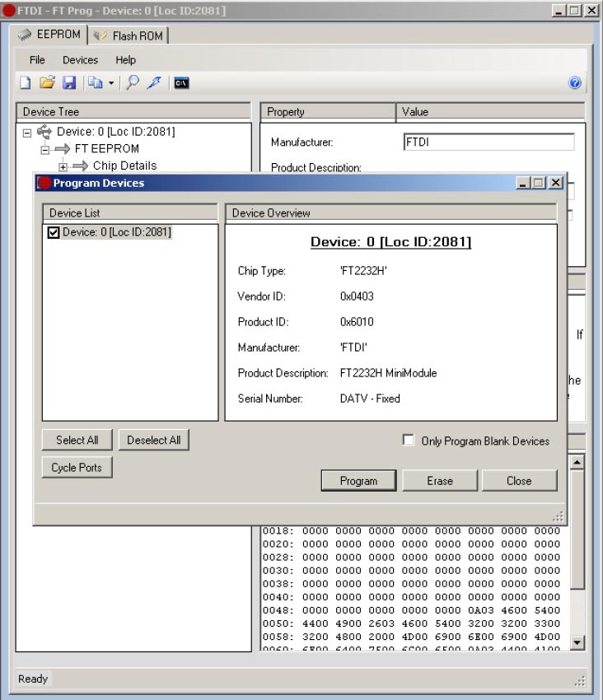Click the Chip Type value 'FT2232H'
The width and height of the screenshot is (603, 700).
point(363,271)
